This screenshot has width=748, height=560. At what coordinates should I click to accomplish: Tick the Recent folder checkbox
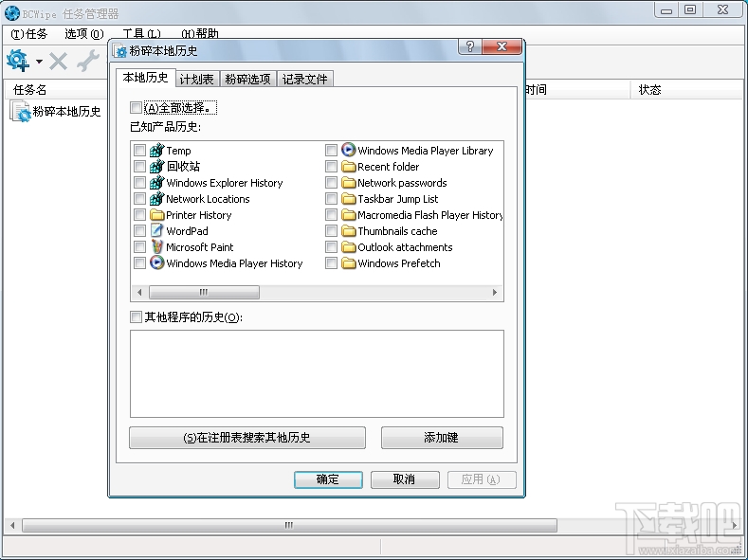[x=331, y=167]
